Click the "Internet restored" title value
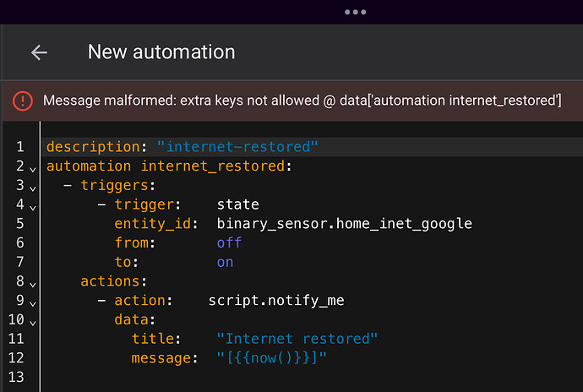The width and height of the screenshot is (583, 392). tap(297, 339)
